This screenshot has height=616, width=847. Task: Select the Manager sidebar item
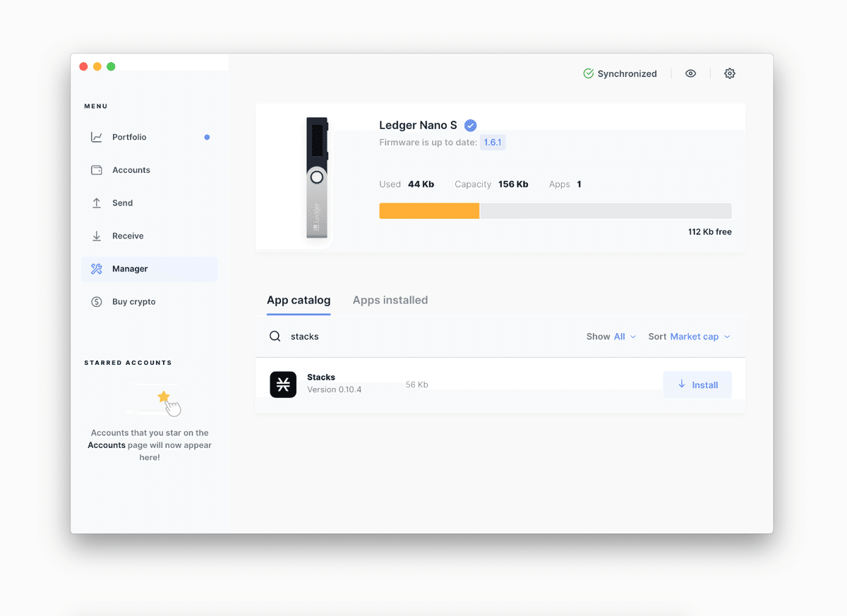pos(129,269)
